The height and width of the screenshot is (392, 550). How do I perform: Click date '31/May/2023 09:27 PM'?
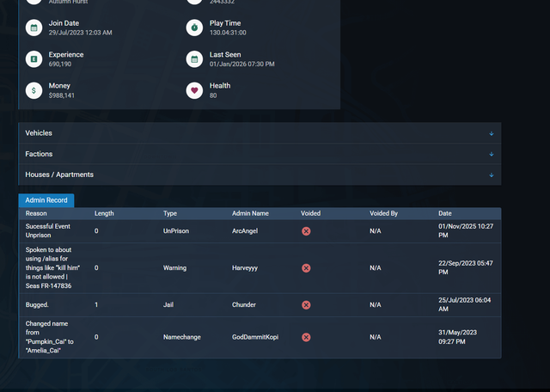click(x=458, y=337)
